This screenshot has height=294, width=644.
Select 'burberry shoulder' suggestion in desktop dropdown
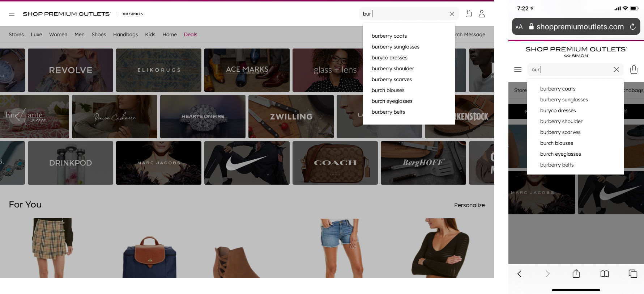393,68
